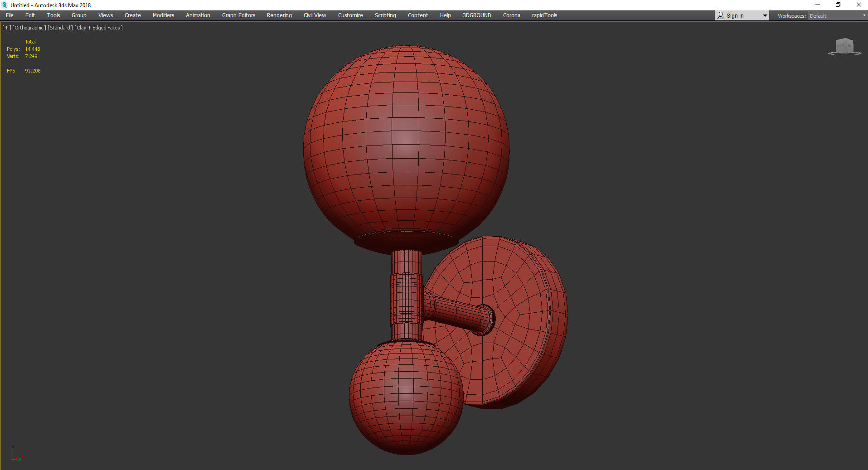This screenshot has height=470, width=868.
Task: Open the Civil View menu
Action: [x=315, y=15]
